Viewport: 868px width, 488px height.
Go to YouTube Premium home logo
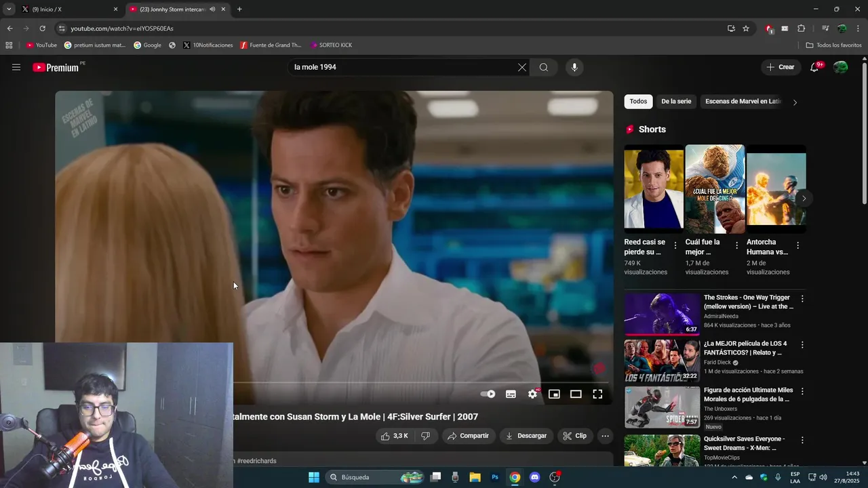[x=56, y=67]
